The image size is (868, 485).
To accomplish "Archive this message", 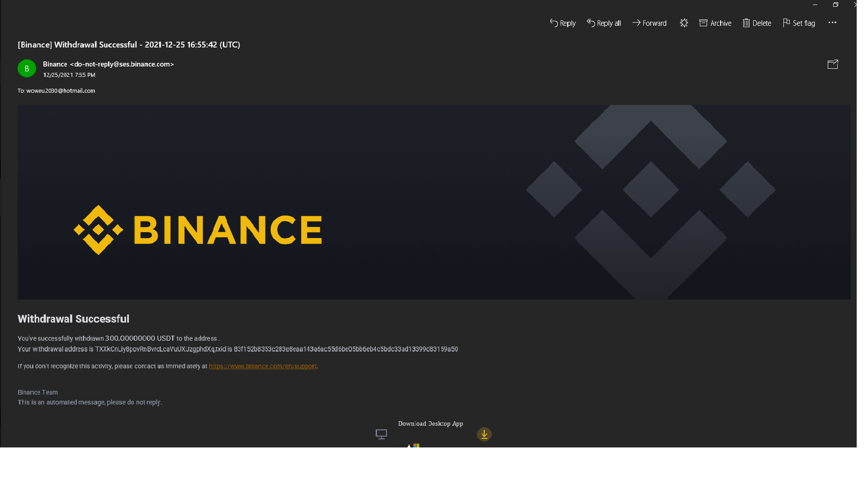I will coord(715,23).
